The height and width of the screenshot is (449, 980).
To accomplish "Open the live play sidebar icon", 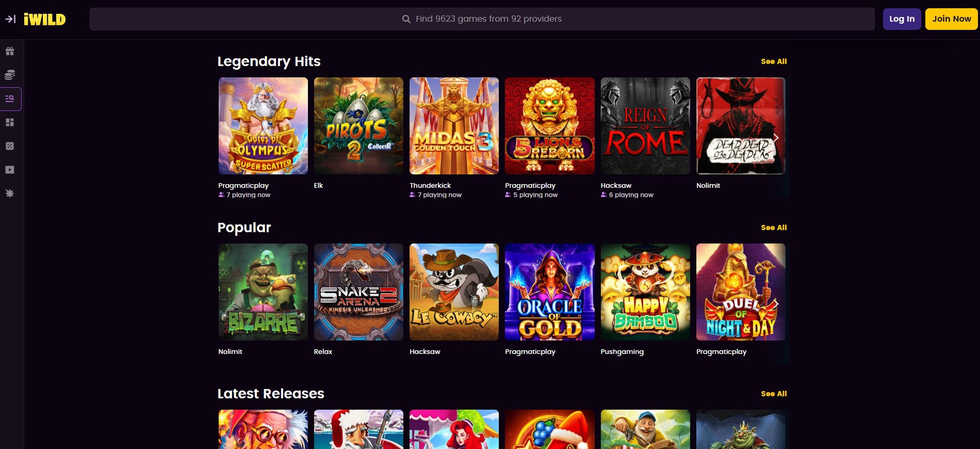I will (x=10, y=170).
